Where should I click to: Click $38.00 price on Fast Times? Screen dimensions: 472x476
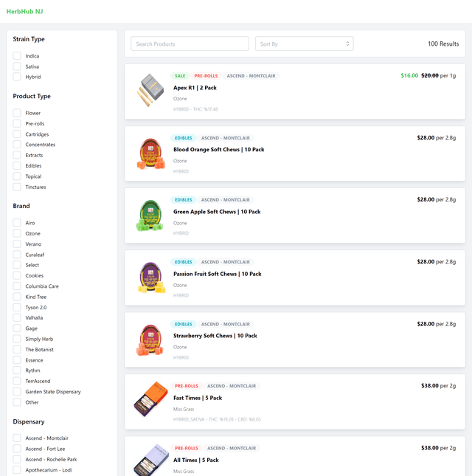(429, 386)
